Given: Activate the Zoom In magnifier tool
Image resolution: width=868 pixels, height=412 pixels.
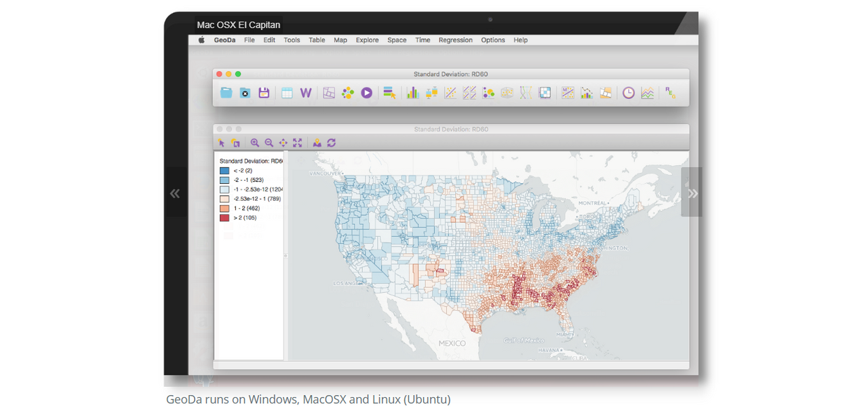Looking at the screenshot, I should pyautogui.click(x=255, y=143).
